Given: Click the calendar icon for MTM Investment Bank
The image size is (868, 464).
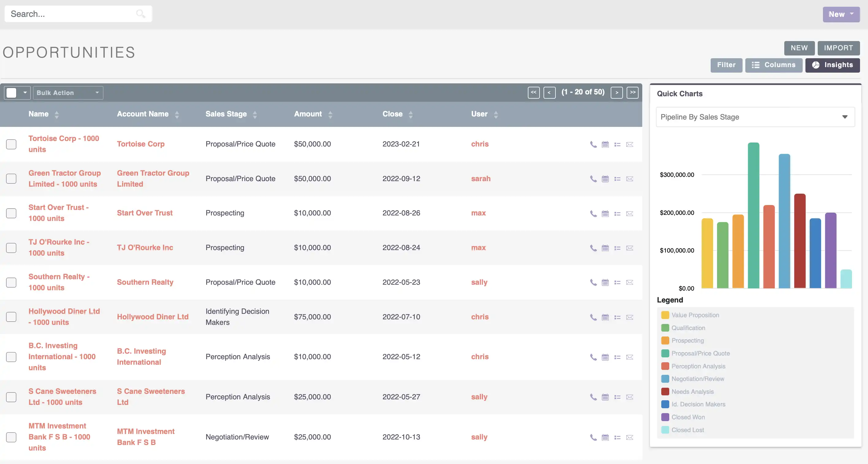Looking at the screenshot, I should (x=605, y=437).
